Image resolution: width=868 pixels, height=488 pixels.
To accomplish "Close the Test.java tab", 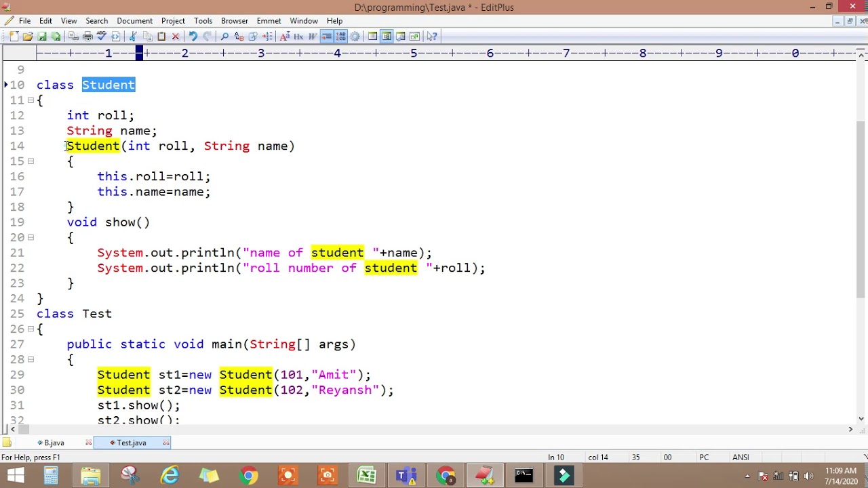I will (166, 443).
